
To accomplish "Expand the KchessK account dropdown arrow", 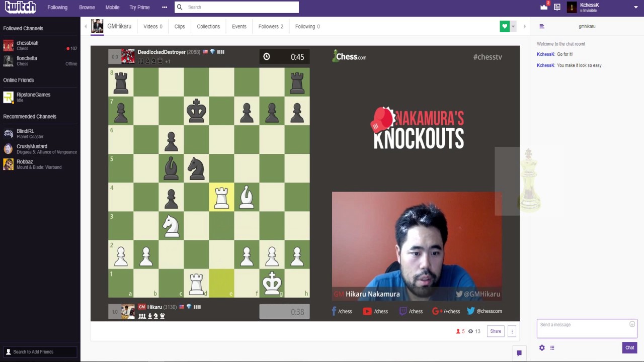I will tap(636, 7).
